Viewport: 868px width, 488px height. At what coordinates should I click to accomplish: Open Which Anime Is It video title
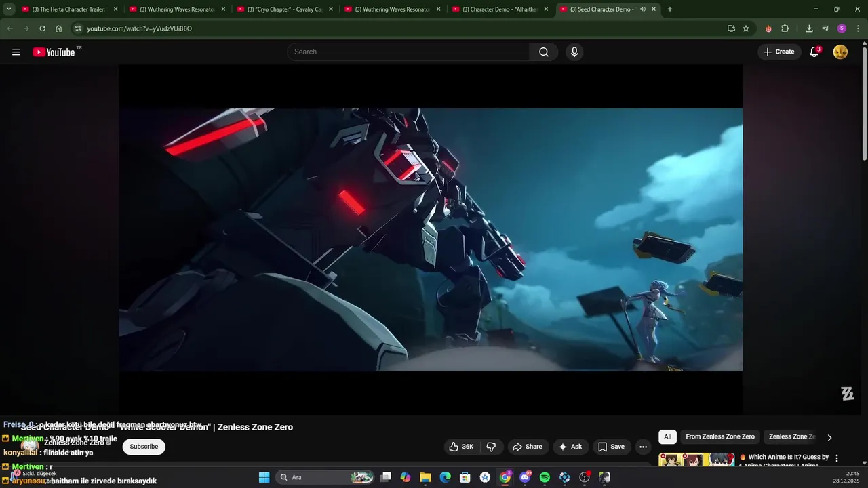784,461
